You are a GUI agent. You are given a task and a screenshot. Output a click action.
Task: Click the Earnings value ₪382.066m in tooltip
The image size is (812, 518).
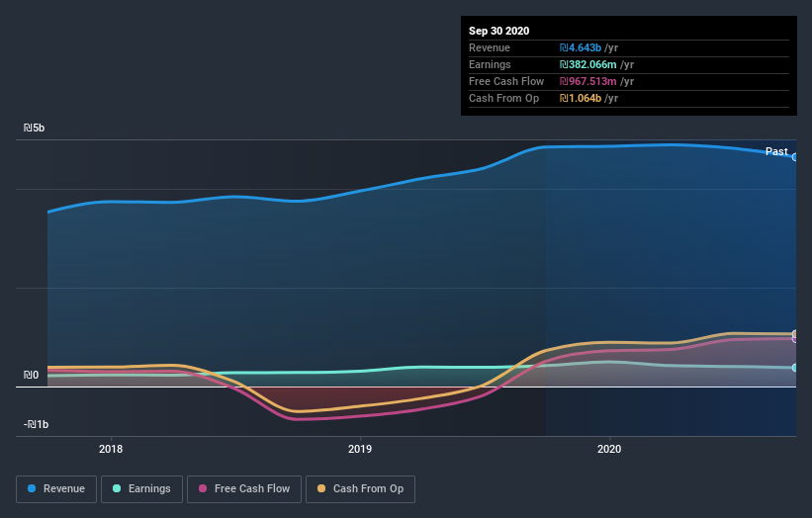pos(587,64)
